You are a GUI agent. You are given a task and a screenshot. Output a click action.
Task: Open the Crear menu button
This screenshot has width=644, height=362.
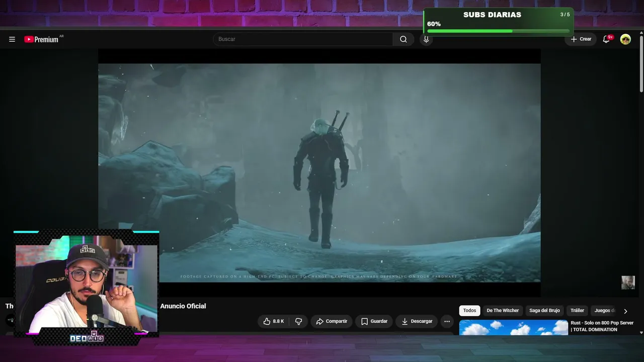(581, 39)
